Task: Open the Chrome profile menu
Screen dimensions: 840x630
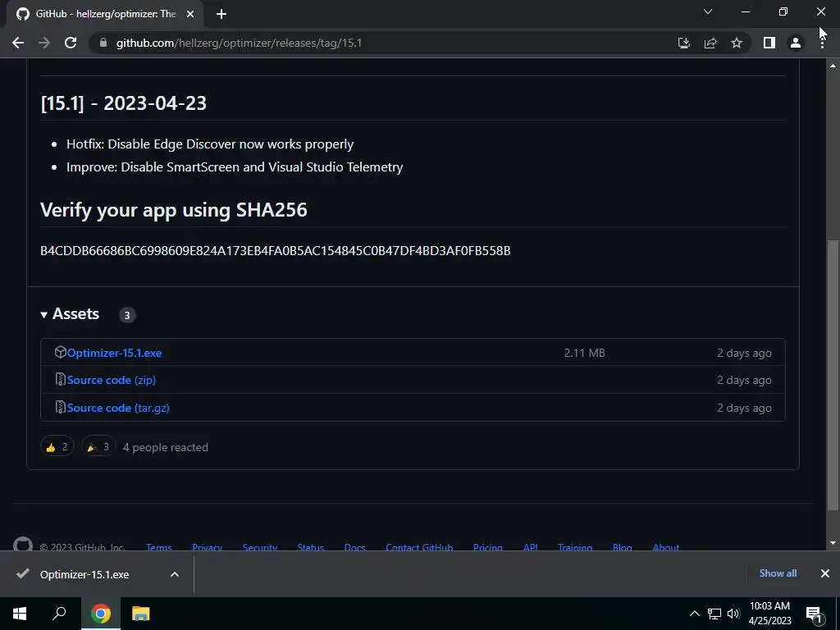Action: coord(796,43)
